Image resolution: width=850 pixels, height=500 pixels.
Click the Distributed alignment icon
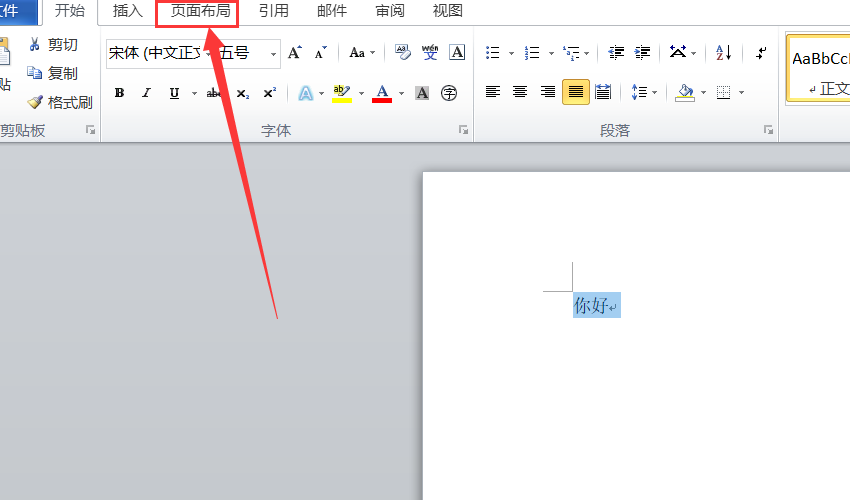(x=603, y=92)
